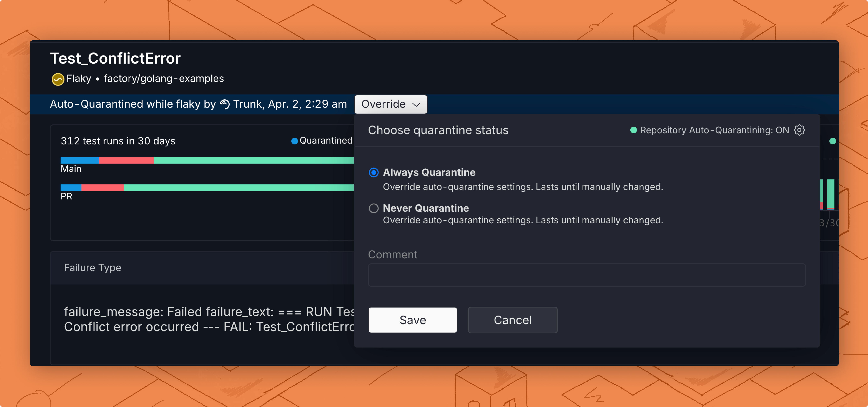Click the Flaky status label
The height and width of the screenshot is (407, 868).
pyautogui.click(x=79, y=79)
